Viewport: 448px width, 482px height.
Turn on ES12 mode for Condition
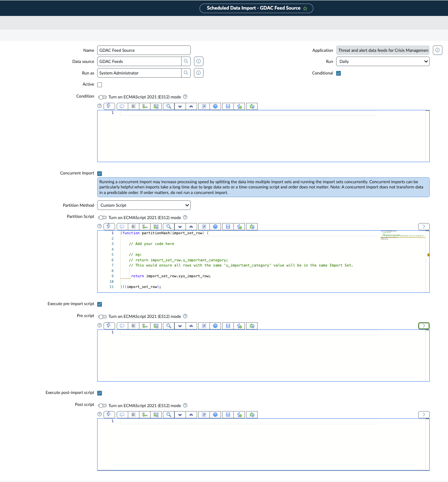[103, 97]
